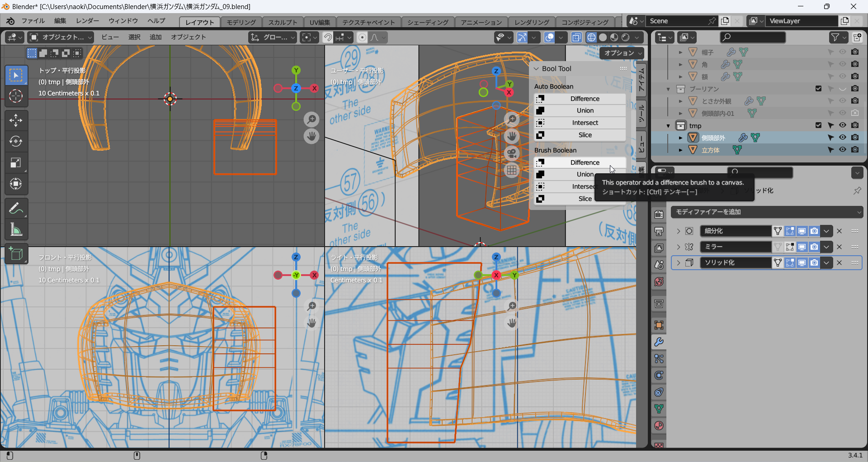Open the モディファイアーを追加 dropdown
This screenshot has height=462, width=868.
(x=766, y=212)
